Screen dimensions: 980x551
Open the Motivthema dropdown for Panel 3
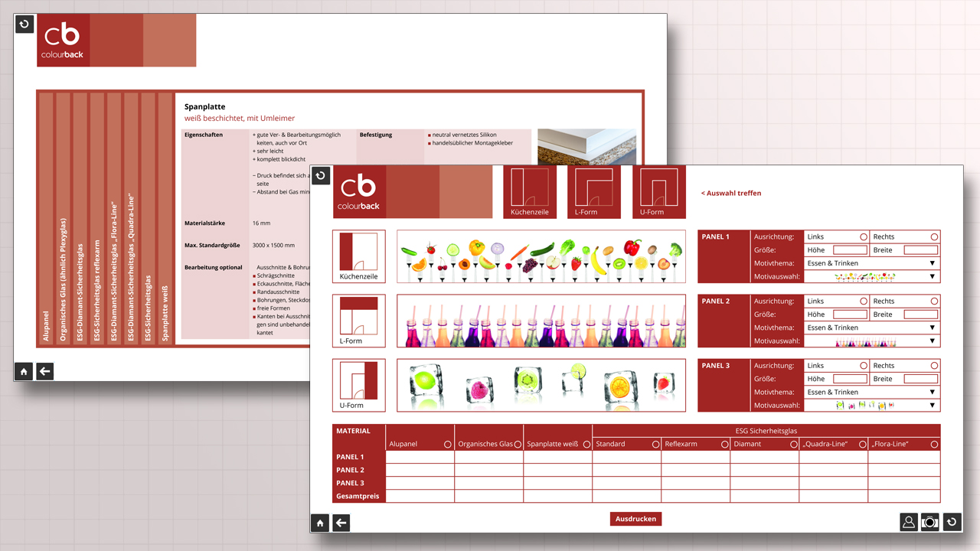pos(932,392)
